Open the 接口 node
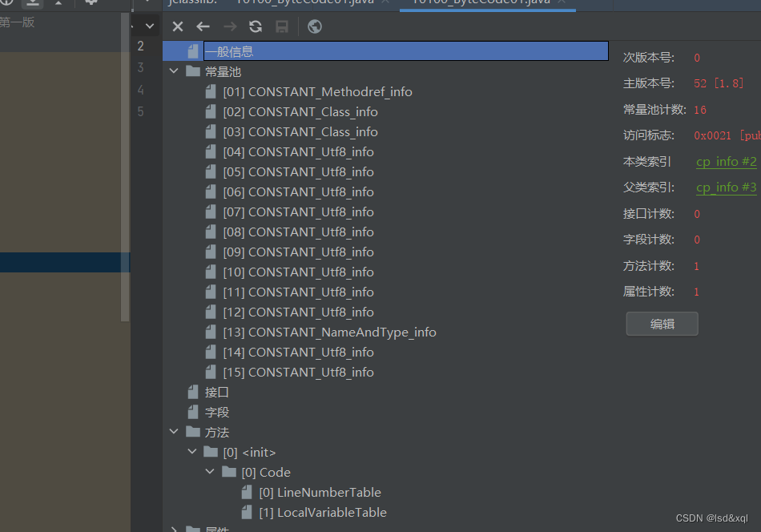This screenshot has height=532, width=761. click(x=216, y=393)
